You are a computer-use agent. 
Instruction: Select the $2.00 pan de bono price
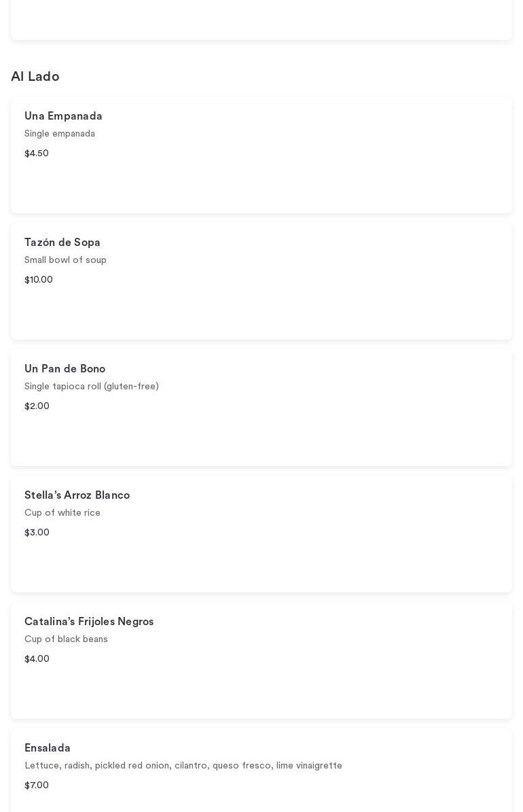(x=37, y=406)
